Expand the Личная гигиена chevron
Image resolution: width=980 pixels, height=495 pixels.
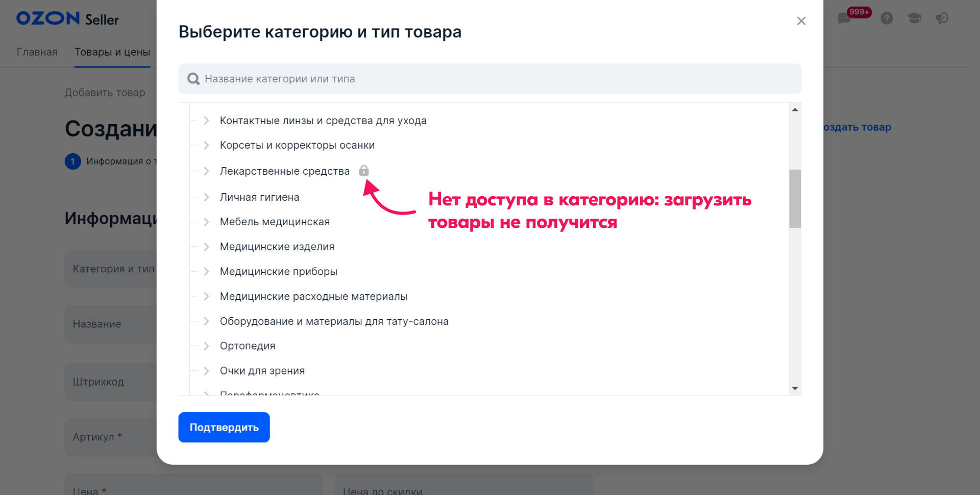coord(206,197)
